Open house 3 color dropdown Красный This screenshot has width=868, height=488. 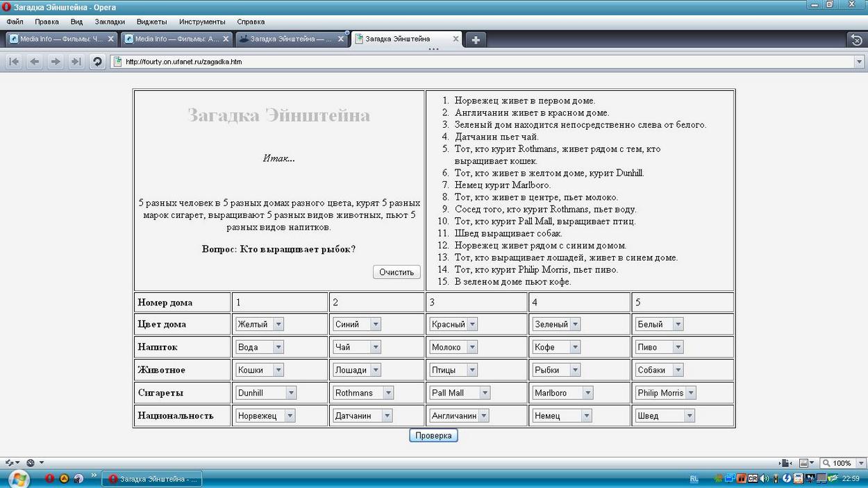[x=453, y=324]
